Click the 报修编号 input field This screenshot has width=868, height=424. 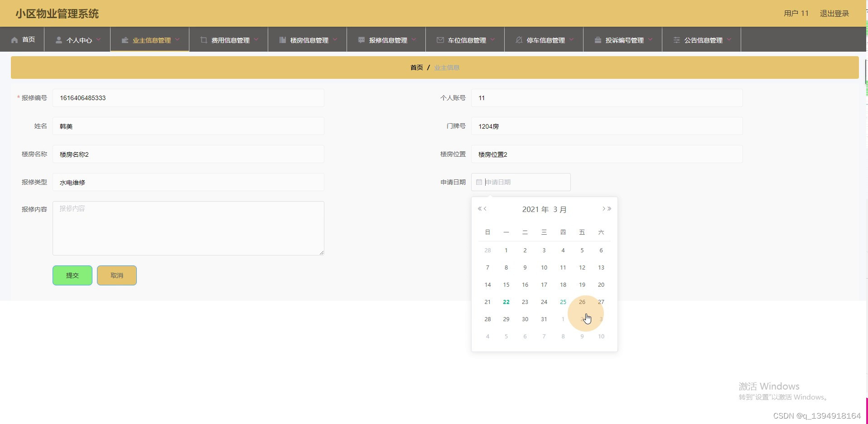tap(188, 98)
